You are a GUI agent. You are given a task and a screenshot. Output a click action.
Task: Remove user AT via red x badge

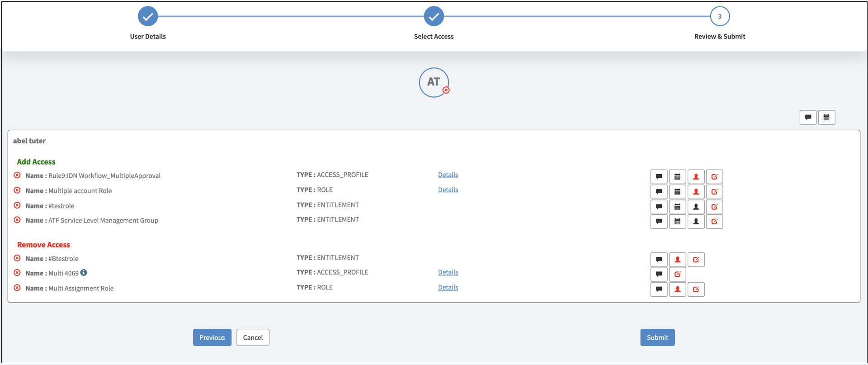(x=446, y=90)
